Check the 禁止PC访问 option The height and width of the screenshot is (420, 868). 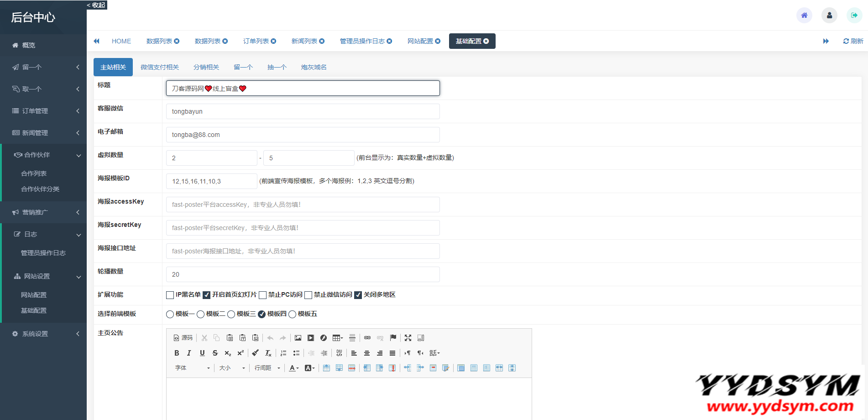263,295
